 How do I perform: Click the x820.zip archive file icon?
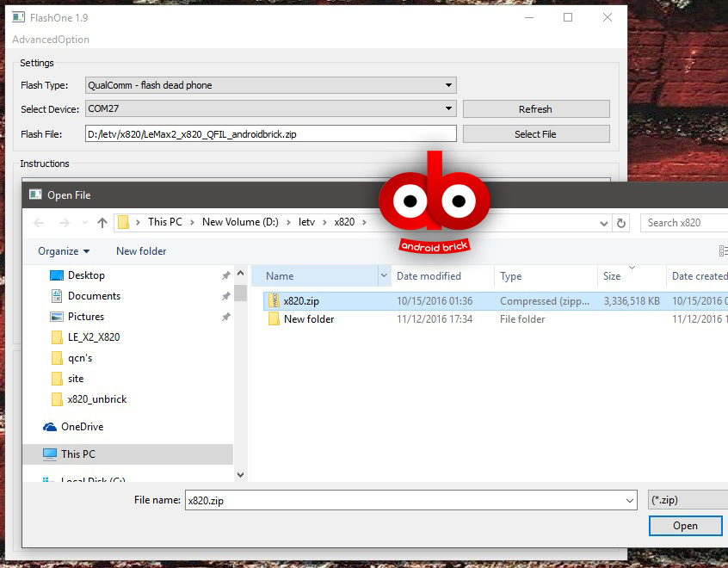tap(274, 300)
